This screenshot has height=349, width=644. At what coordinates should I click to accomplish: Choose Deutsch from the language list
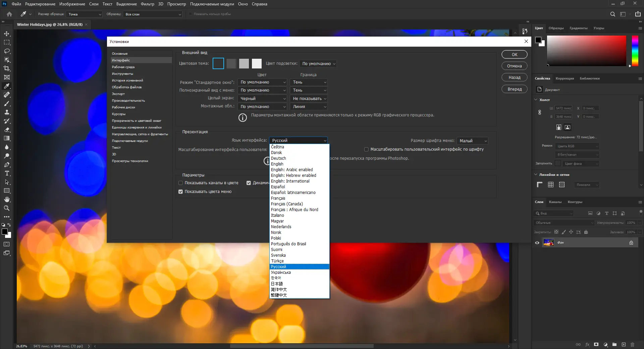[x=278, y=158]
